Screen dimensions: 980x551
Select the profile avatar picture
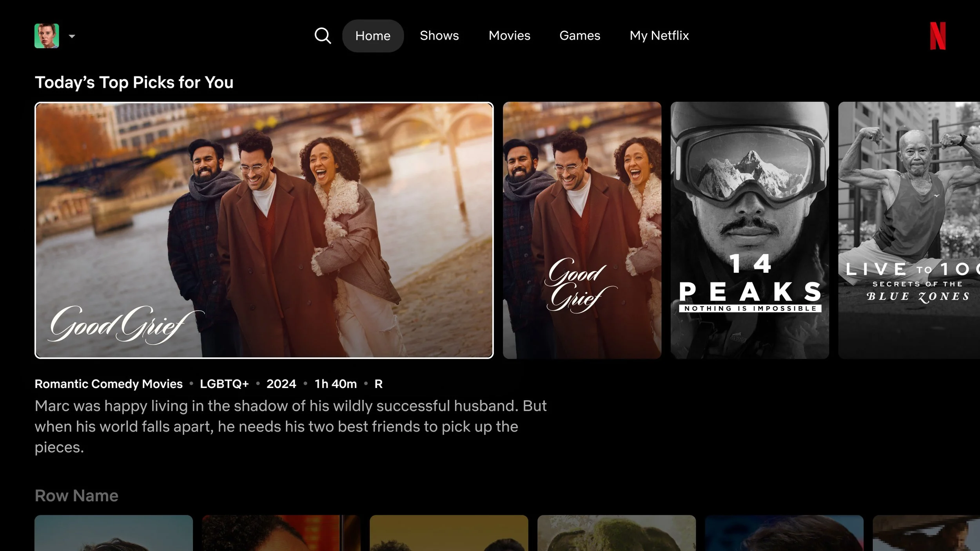coord(47,36)
